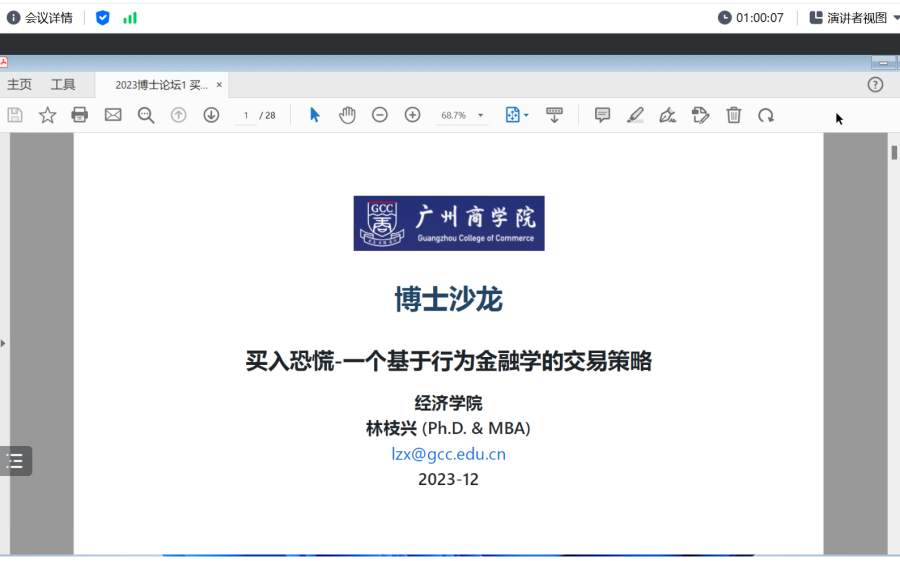The height and width of the screenshot is (561, 900).
Task: Delete with the trash bin icon
Action: click(733, 115)
